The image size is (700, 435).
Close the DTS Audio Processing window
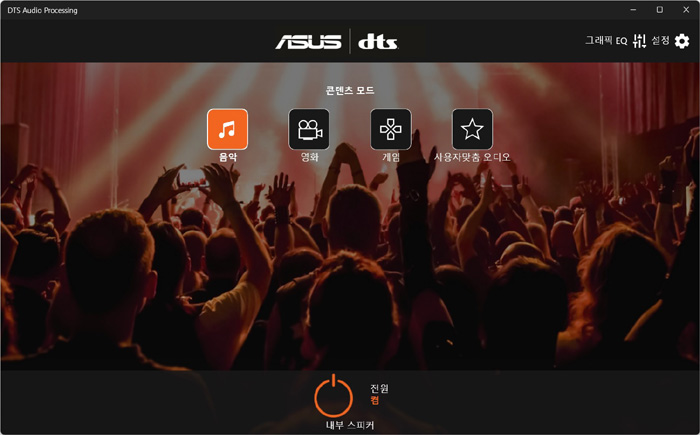coord(686,10)
